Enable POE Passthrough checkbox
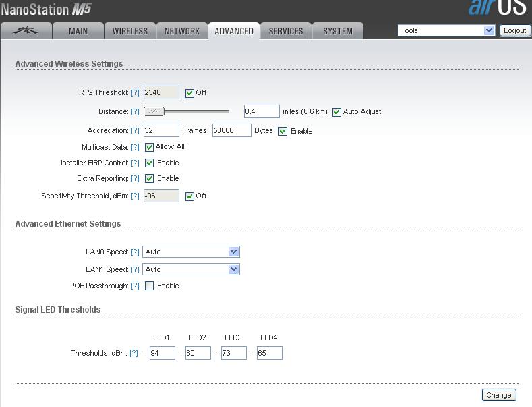Viewport: 532px width, 407px height. pos(149,286)
